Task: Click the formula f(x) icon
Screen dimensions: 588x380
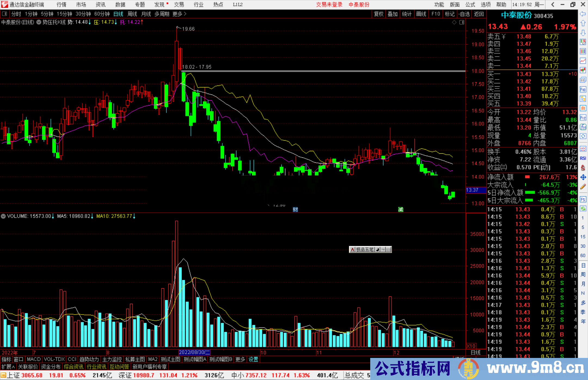Action: pyautogui.click(x=583, y=127)
